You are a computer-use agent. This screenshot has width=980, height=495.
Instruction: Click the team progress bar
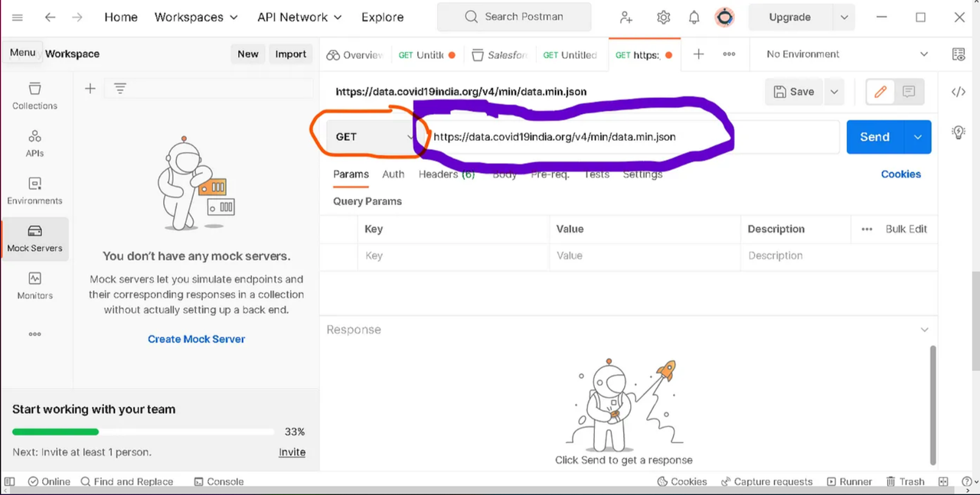143,431
